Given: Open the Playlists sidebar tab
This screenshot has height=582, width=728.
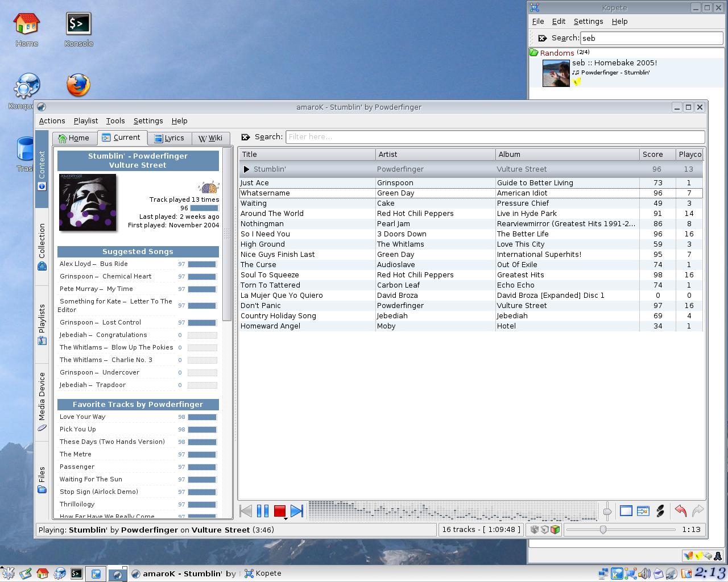Looking at the screenshot, I should tap(42, 323).
